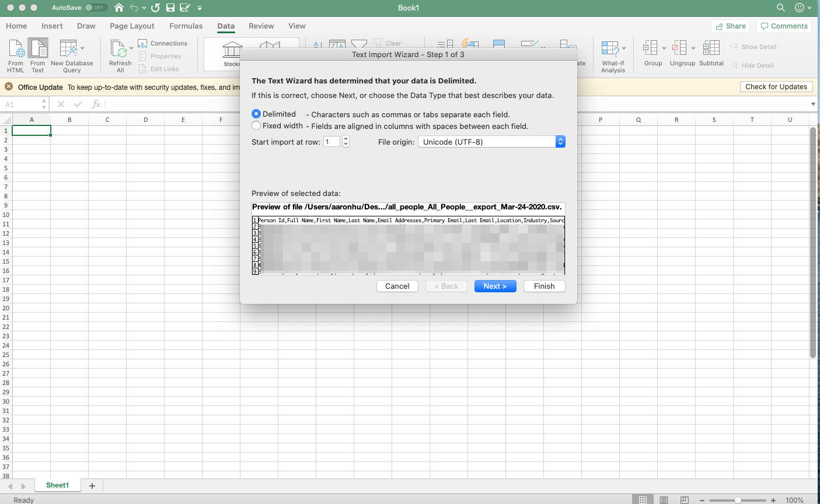
Task: Click the Subtotal icon
Action: (711, 49)
